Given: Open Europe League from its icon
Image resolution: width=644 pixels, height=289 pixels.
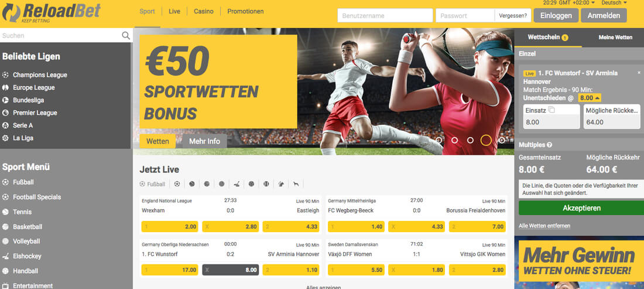Looking at the screenshot, I should tap(5, 87).
